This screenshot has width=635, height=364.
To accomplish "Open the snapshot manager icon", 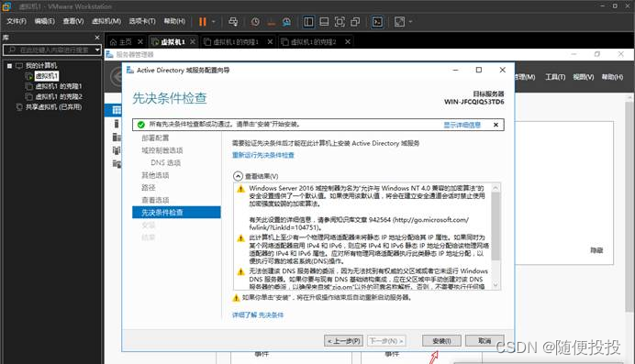I will point(286,22).
